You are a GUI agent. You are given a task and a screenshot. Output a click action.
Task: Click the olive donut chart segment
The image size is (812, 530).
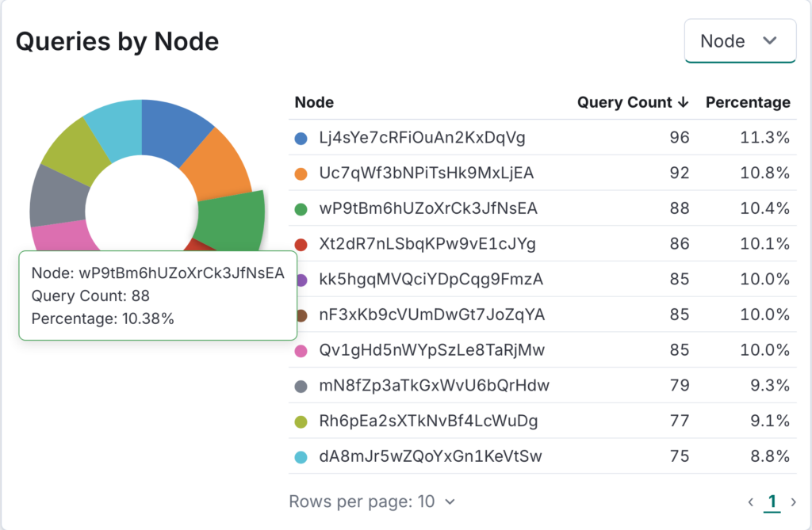pos(77,150)
